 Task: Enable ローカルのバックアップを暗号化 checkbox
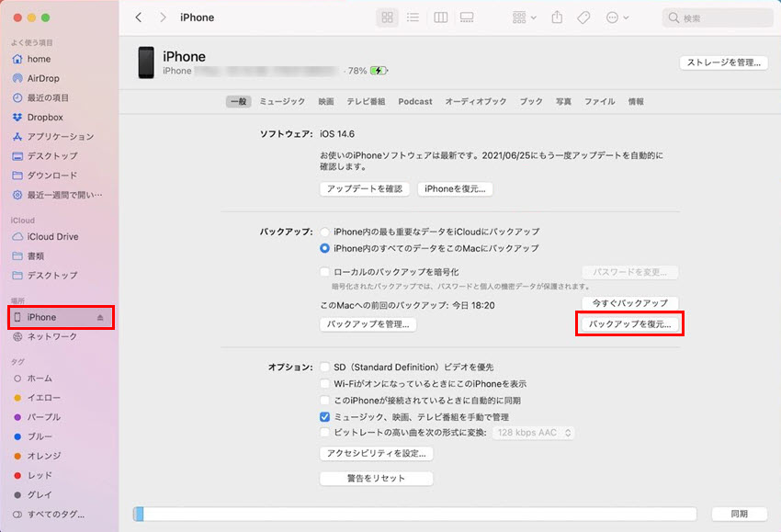click(x=324, y=272)
